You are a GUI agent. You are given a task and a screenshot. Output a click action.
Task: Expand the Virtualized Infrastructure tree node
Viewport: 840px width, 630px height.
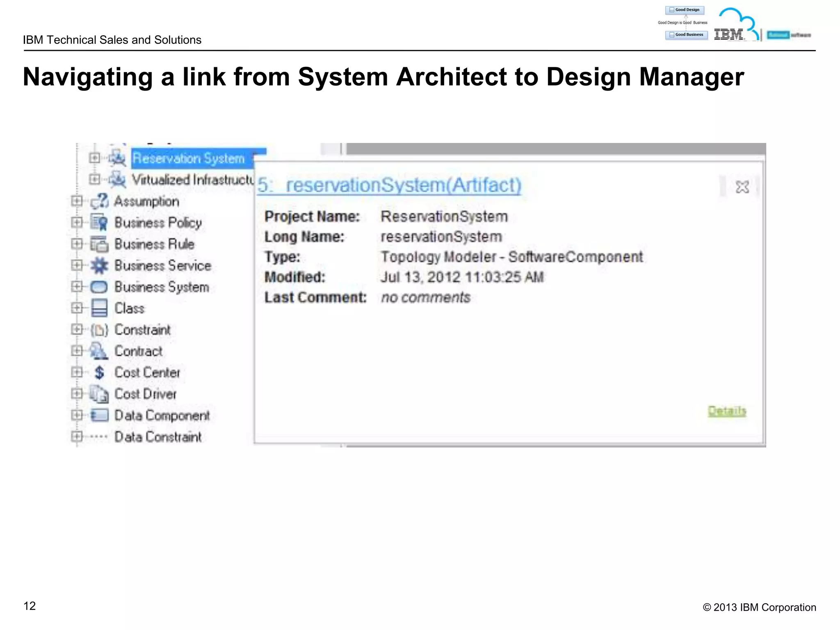point(95,179)
